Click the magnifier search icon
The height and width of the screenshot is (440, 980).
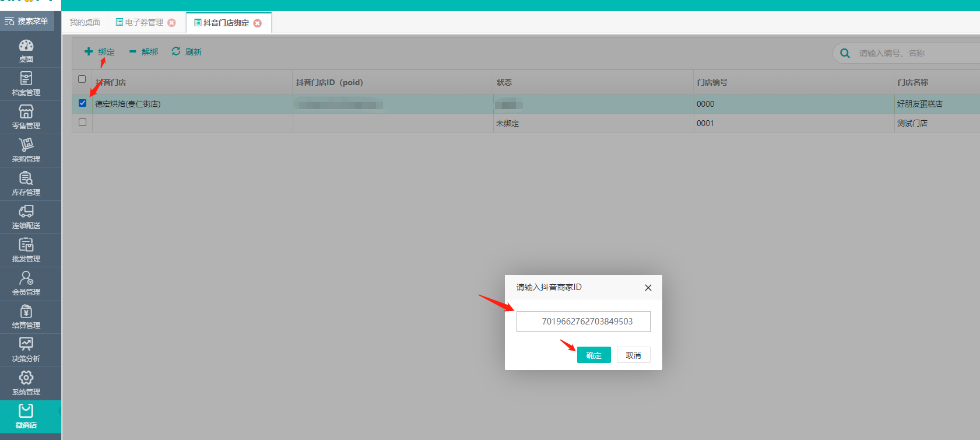coord(845,53)
